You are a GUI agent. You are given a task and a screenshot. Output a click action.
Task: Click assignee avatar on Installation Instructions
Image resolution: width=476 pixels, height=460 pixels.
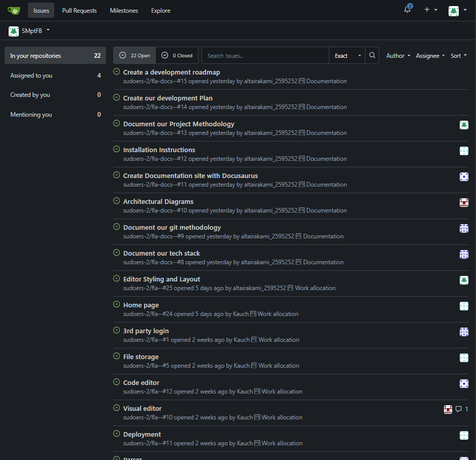click(464, 151)
